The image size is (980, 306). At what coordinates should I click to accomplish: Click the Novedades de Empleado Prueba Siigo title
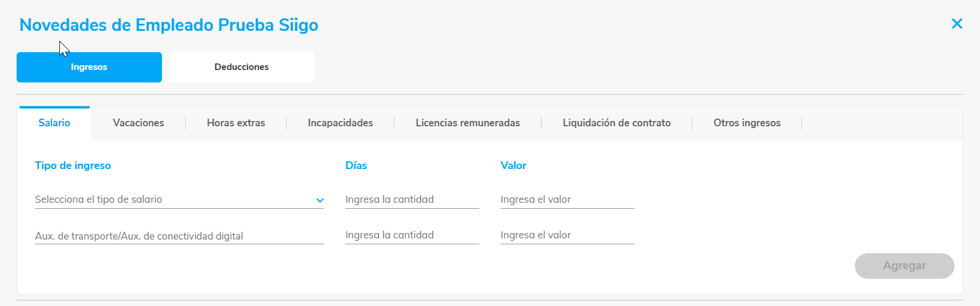pyautogui.click(x=168, y=25)
